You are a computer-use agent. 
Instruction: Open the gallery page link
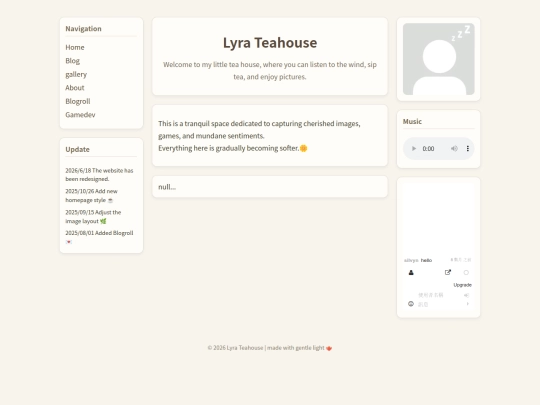76,74
